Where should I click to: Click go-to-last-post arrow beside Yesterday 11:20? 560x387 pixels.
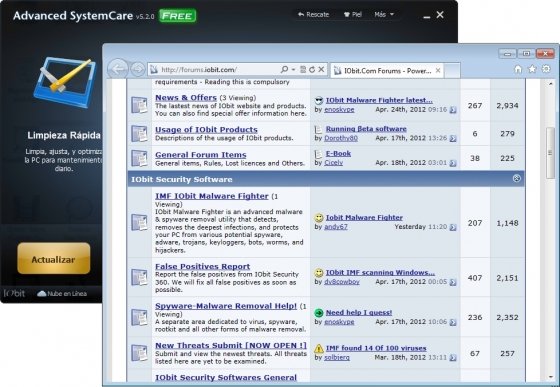click(453, 227)
